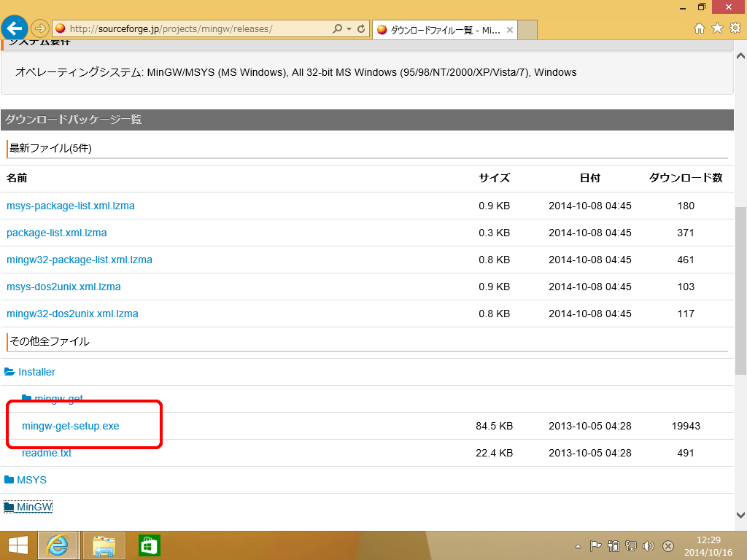
Task: Download mingw32-dos2unix.xml.lzma
Action: [72, 314]
